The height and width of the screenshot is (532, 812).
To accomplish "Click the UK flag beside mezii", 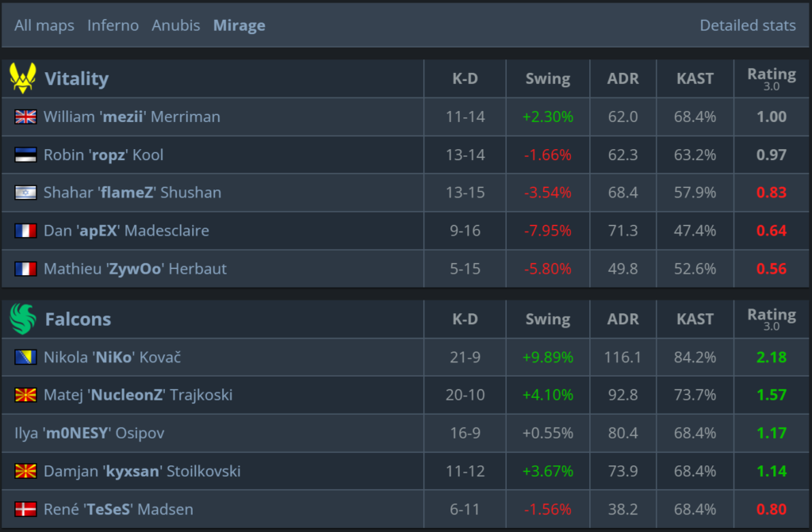I will tap(26, 117).
